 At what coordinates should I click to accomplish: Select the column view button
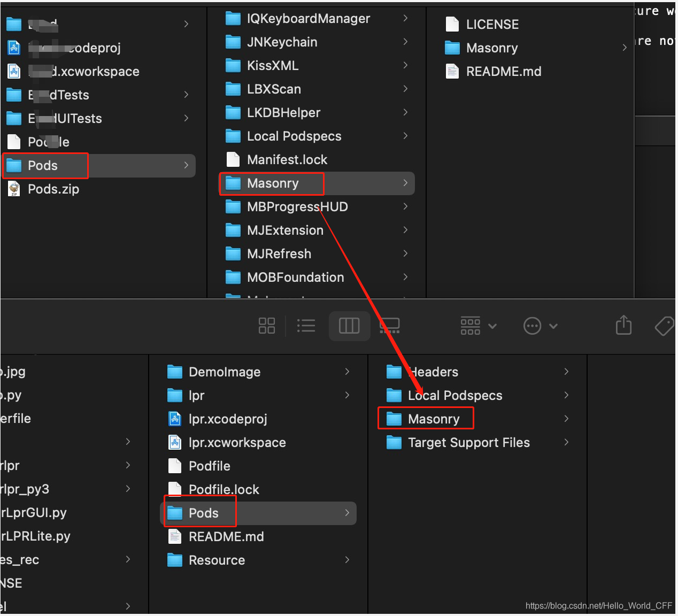point(349,326)
